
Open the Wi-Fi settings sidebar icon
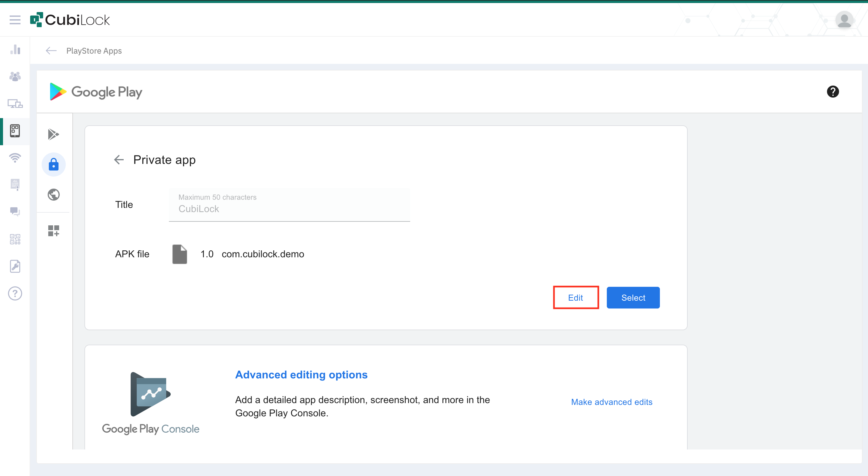pyautogui.click(x=15, y=158)
